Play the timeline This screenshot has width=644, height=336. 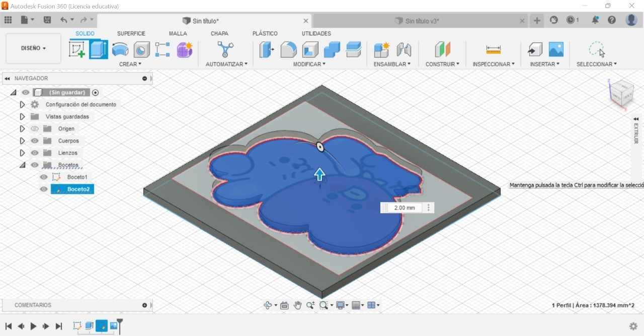33,326
